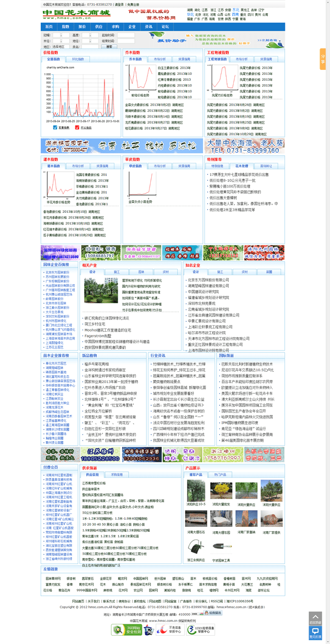Click the 不良信息举报中心 badge
330x644 pixels.
click(168, 629)
